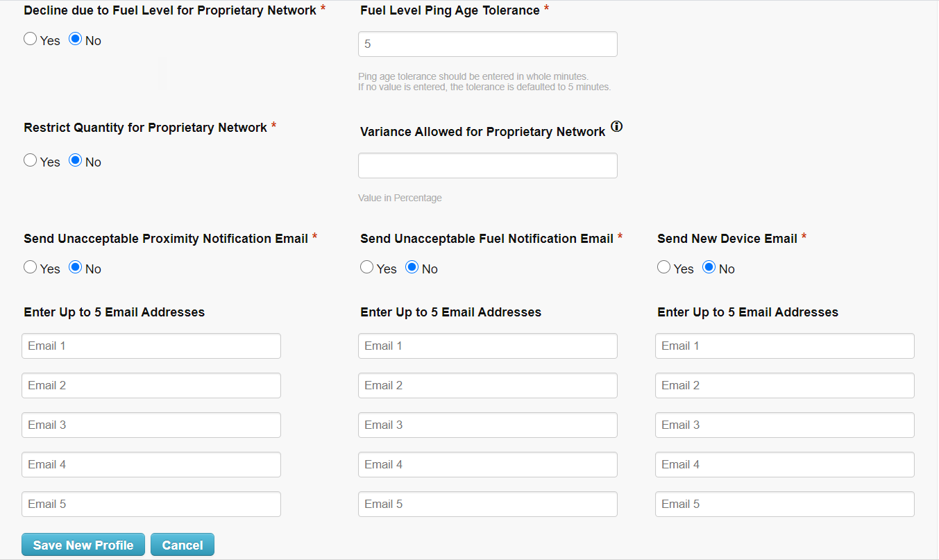Select No for Send New Device Email
Image resolution: width=939 pixels, height=560 pixels.
pos(709,266)
